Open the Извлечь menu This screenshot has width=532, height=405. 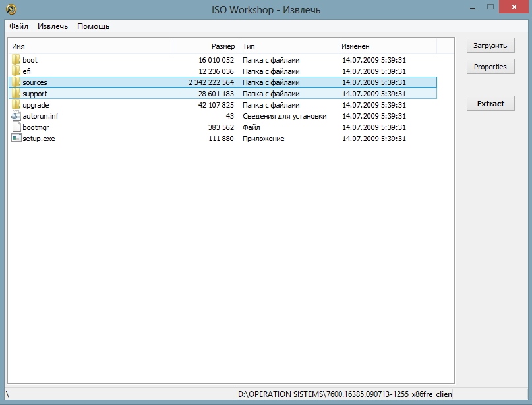coord(53,26)
